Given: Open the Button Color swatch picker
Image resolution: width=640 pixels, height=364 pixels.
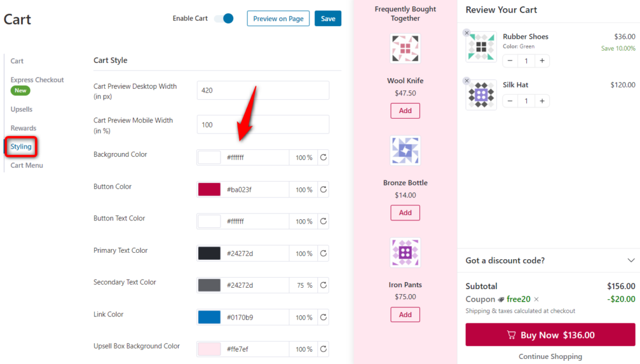Looking at the screenshot, I should (x=208, y=189).
